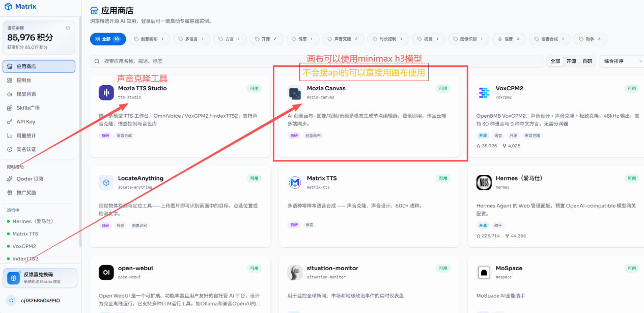Image resolution: width=644 pixels, height=313 pixels.
Task: Filter by 创意画布 tag
Action: (149, 39)
